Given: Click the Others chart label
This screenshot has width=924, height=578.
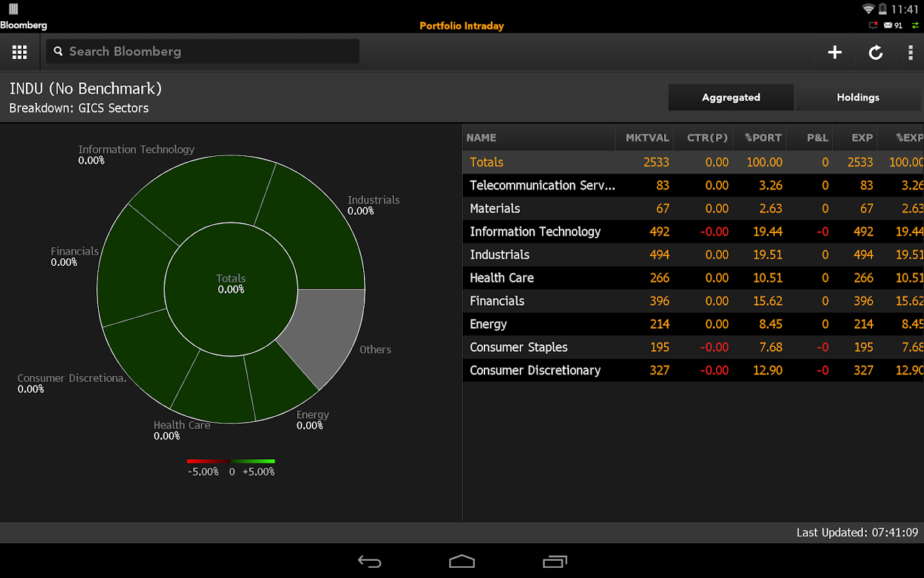Looking at the screenshot, I should tap(375, 349).
